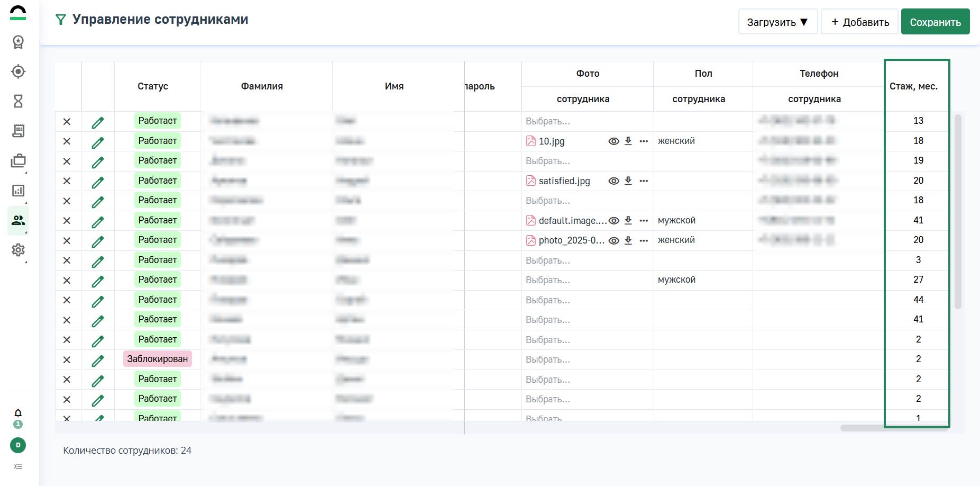Image resolution: width=980 pixels, height=486 pixels.
Task: Open the chart reports icon in sidebar
Action: (19, 191)
